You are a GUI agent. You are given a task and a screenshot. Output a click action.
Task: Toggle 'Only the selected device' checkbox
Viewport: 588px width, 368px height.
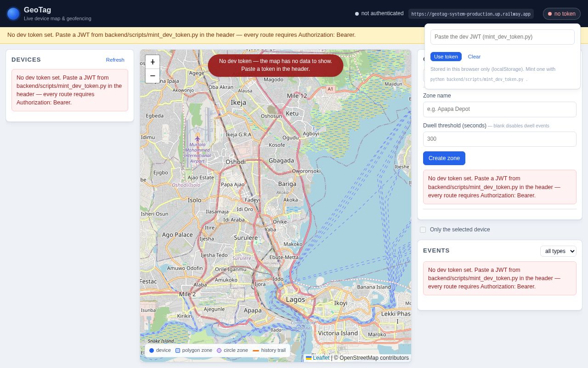click(x=423, y=230)
